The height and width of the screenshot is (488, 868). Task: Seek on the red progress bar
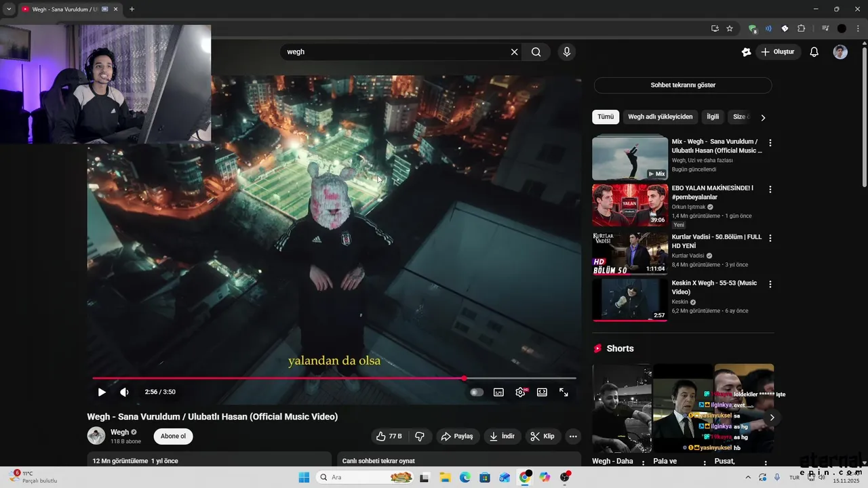point(334,378)
